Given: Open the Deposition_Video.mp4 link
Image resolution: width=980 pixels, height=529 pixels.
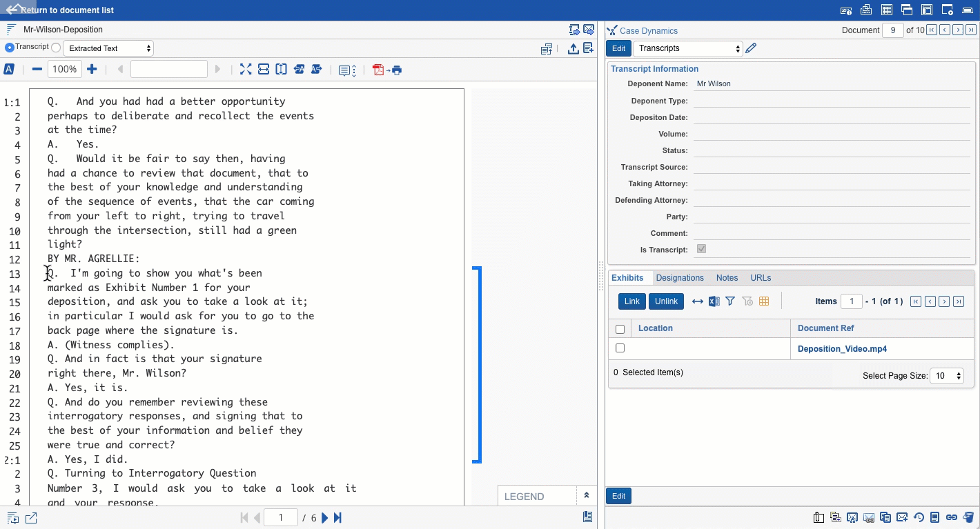Looking at the screenshot, I should click(842, 349).
